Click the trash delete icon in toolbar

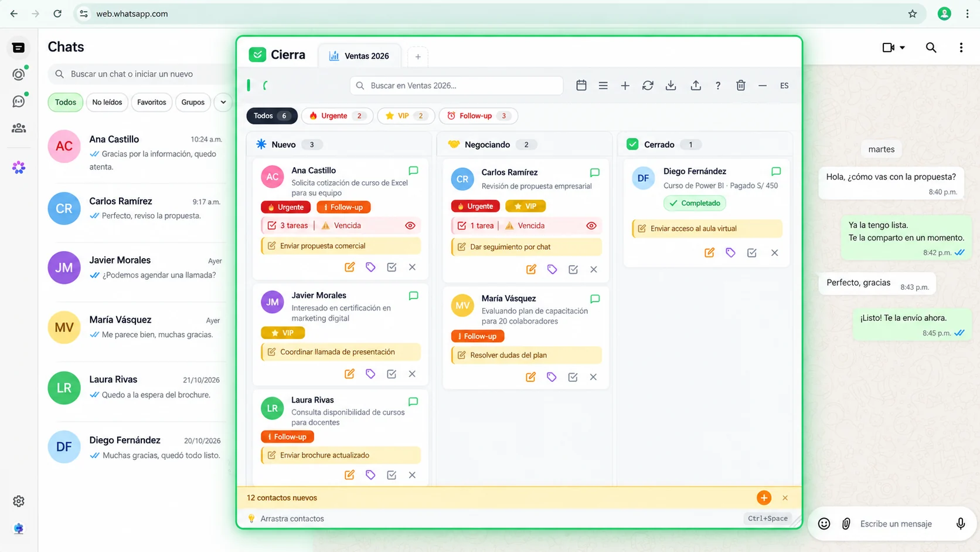(x=741, y=86)
